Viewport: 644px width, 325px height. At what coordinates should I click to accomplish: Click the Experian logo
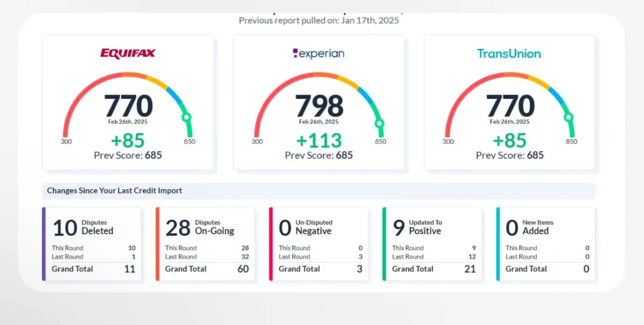click(x=319, y=53)
